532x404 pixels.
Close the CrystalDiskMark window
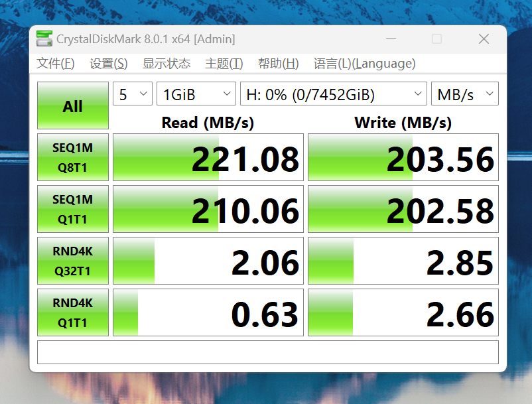484,39
